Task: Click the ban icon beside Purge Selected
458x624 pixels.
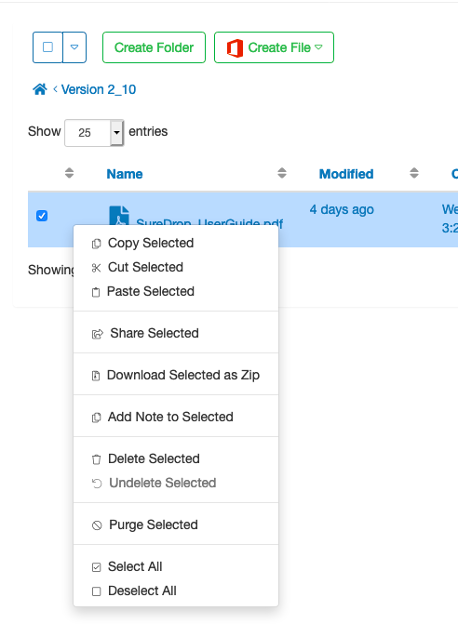Action: coord(97,525)
